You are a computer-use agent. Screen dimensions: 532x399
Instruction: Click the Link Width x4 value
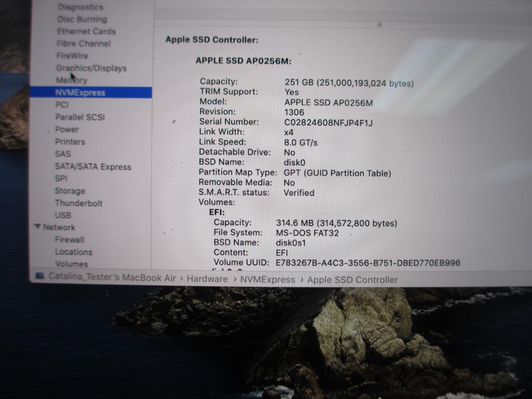(289, 132)
